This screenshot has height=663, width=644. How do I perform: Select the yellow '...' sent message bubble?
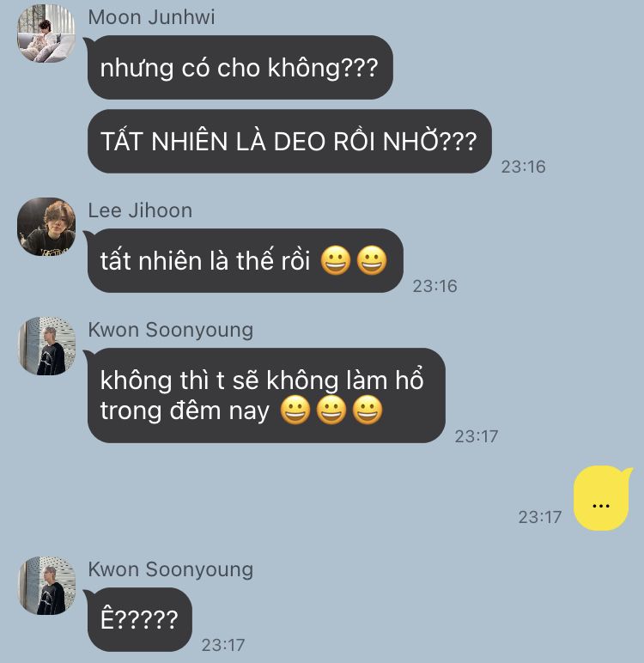click(x=602, y=498)
